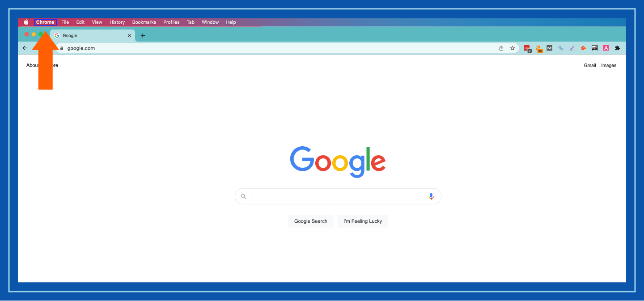Click the back navigation arrow
This screenshot has width=644, height=301.
[x=25, y=48]
